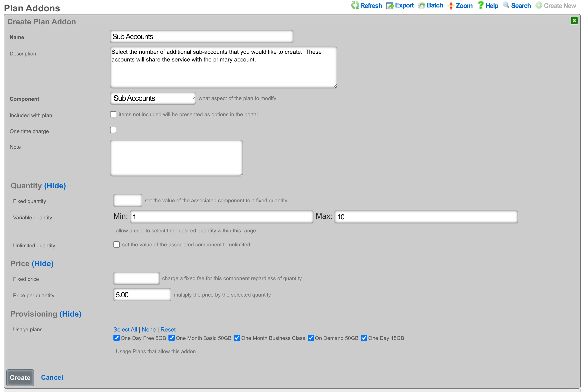Click the Cancel link
This screenshot has height=392, width=585.
(x=52, y=378)
